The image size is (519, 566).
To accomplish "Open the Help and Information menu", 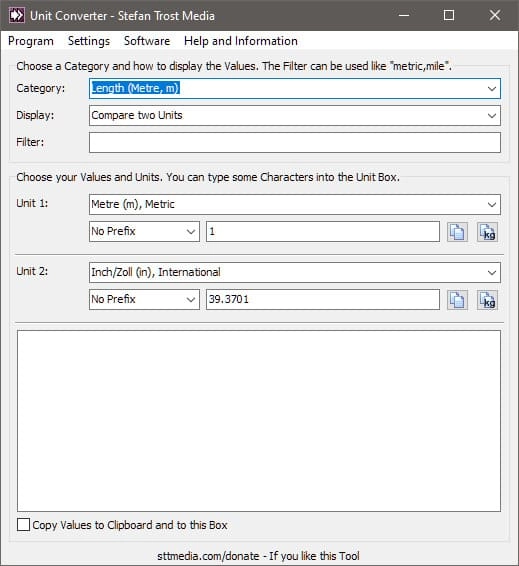I will (x=241, y=41).
